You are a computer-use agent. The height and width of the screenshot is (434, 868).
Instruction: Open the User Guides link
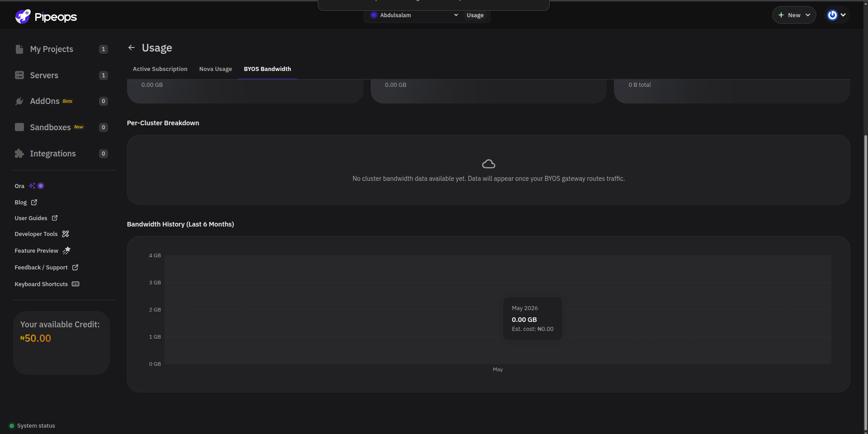[36, 218]
